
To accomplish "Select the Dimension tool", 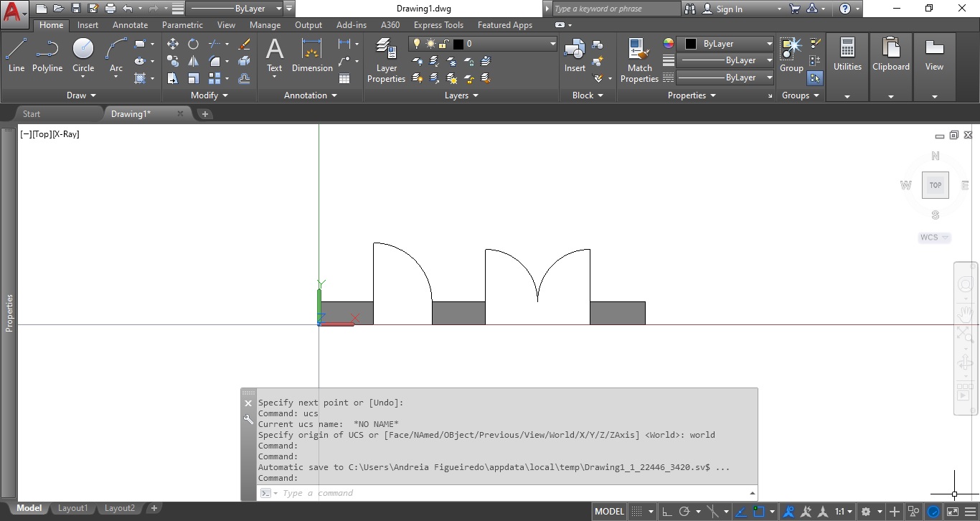I will 312,55.
